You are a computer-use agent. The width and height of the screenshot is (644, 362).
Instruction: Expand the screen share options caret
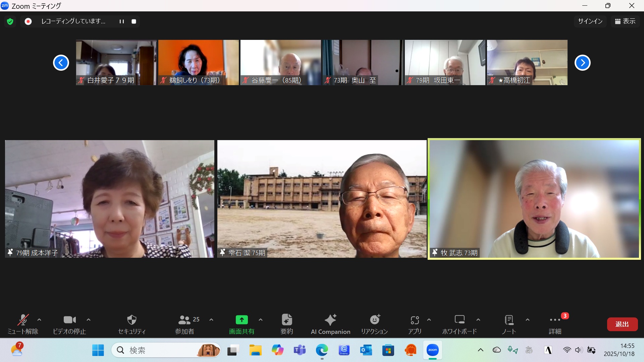(261, 320)
